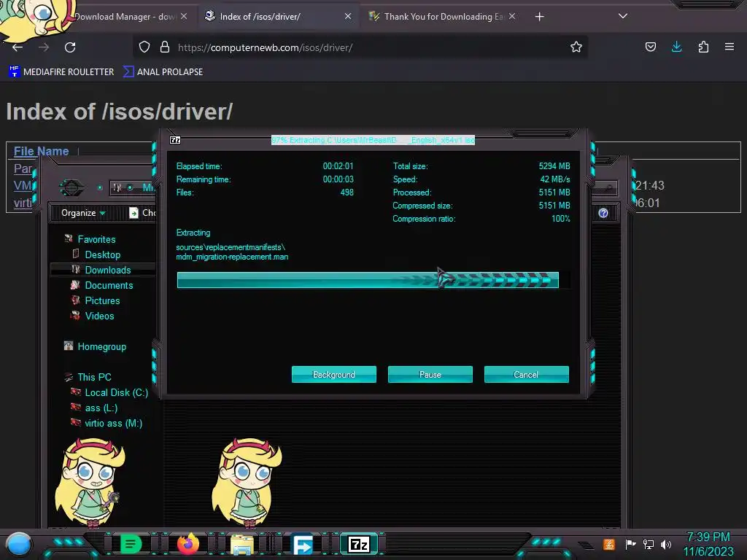Click the Speed value 42 MB/s

click(x=555, y=179)
